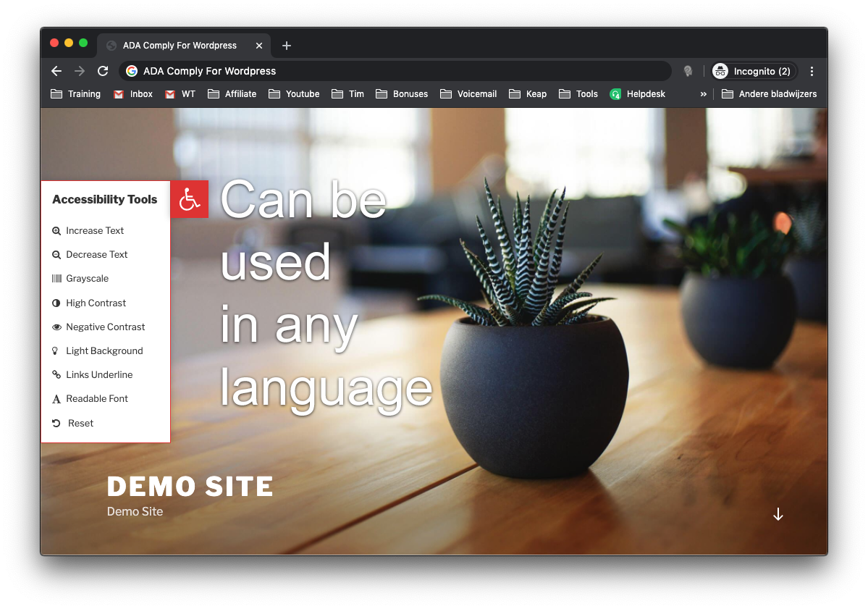Viewport: 868px width, 609px height.
Task: Expand the hidden bookmarks overflow chevron
Action: (703, 94)
